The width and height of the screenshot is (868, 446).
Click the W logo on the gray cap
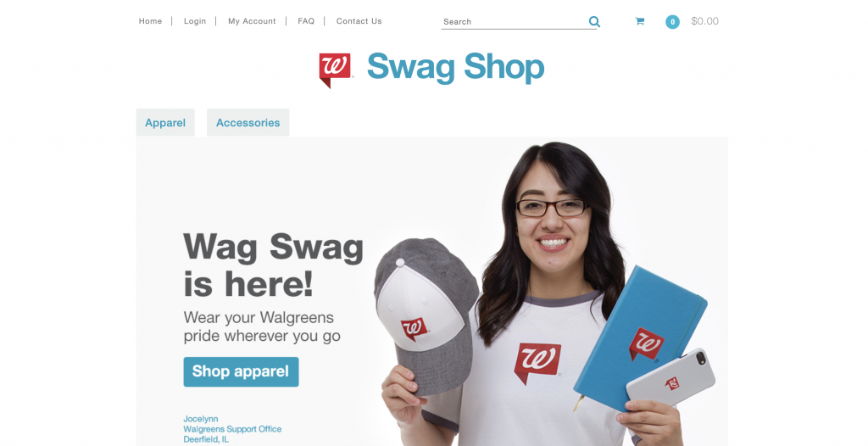click(415, 328)
